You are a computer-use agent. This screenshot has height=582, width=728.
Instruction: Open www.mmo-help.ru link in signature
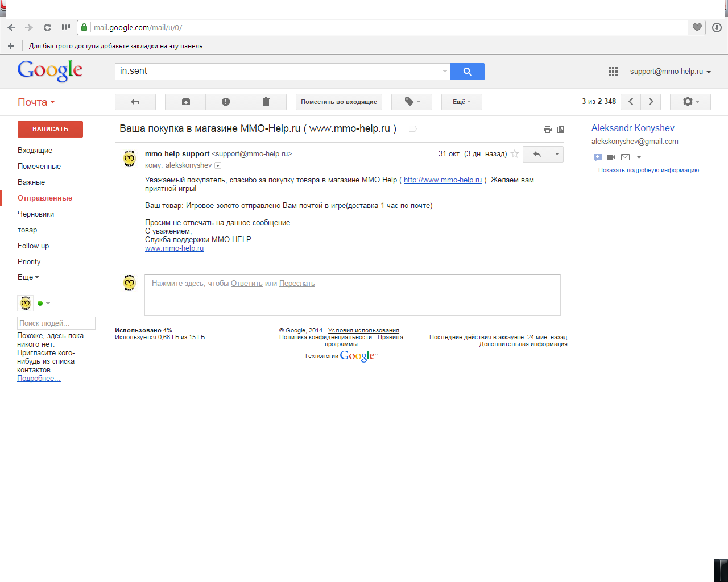174,248
